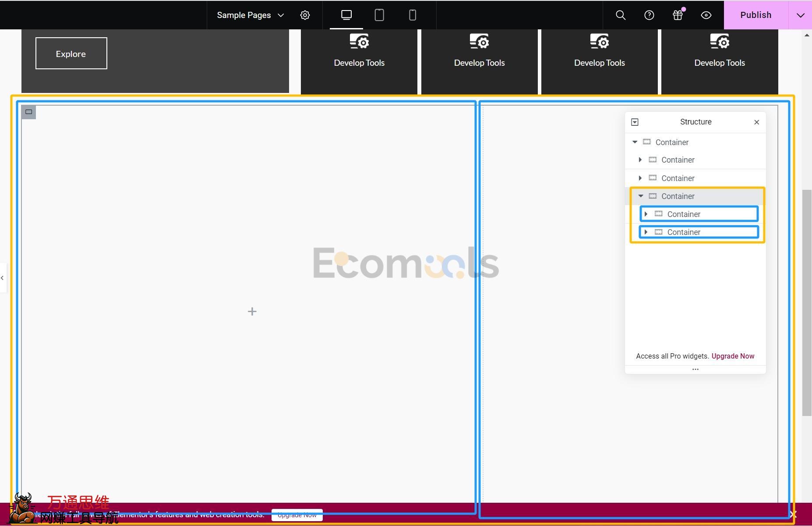Preview changes with the eye icon
The height and width of the screenshot is (526, 812).
pos(706,15)
